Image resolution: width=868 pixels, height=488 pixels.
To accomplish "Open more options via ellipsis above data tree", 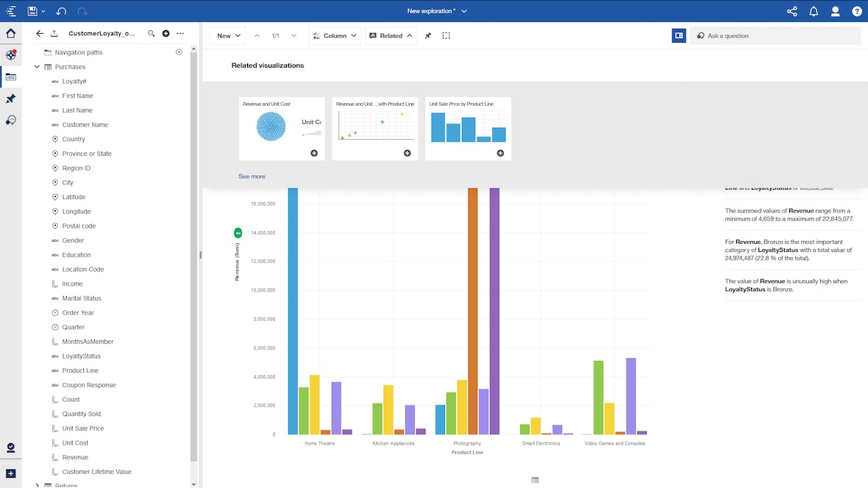I will click(x=180, y=33).
